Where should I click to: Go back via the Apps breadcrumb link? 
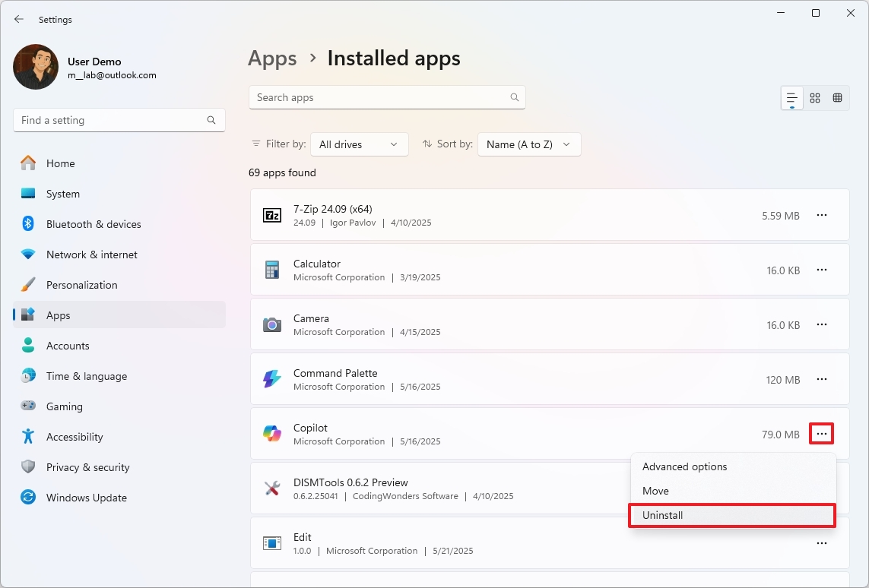click(x=271, y=58)
